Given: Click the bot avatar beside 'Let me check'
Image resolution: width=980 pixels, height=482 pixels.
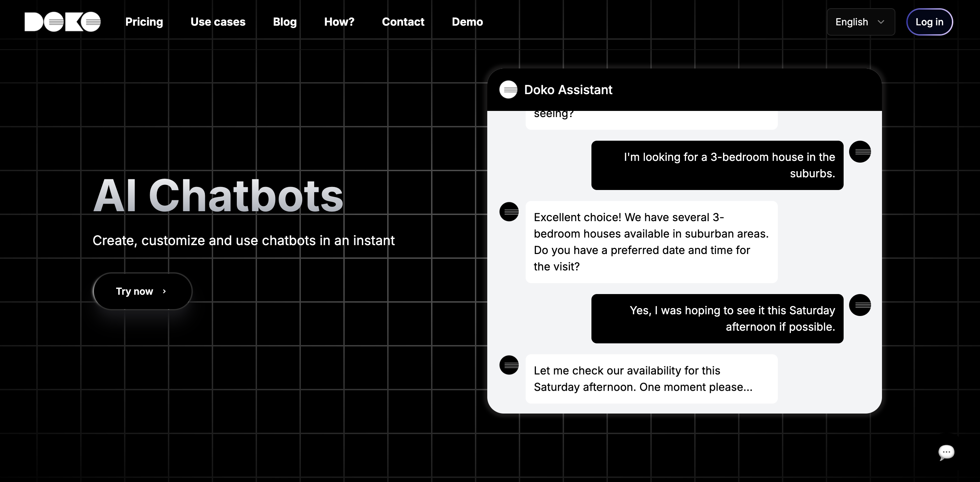Looking at the screenshot, I should pos(509,365).
